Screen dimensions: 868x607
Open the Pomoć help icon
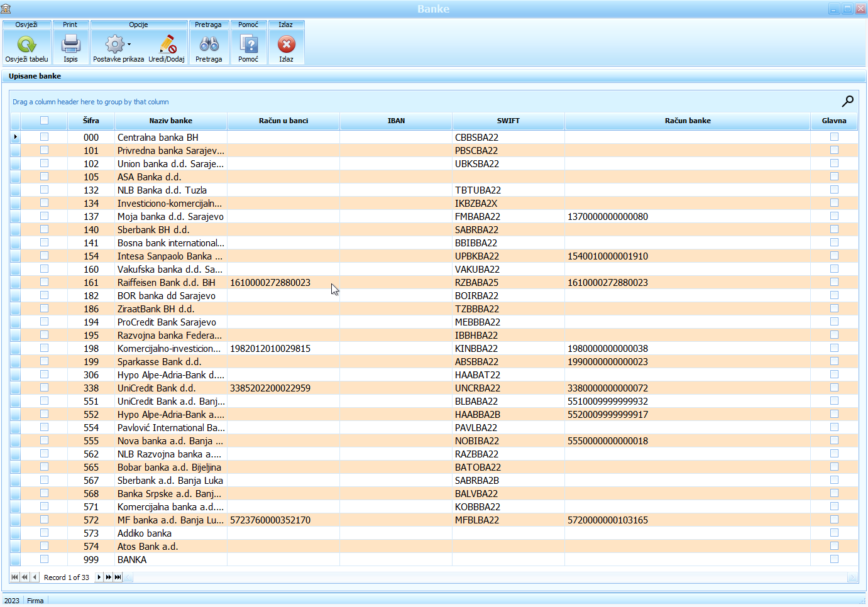pyautogui.click(x=248, y=45)
